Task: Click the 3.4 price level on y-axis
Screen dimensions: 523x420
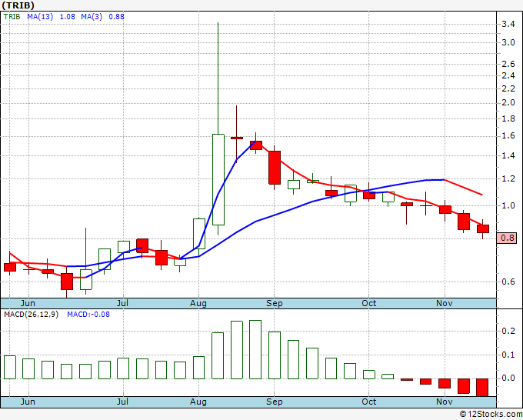Action: coord(508,24)
